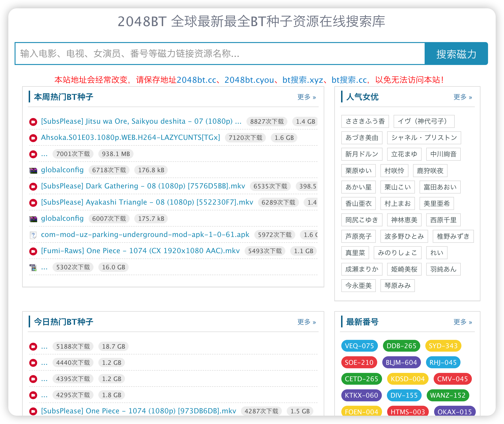Click the bt搜索.xyz address link

click(303, 80)
